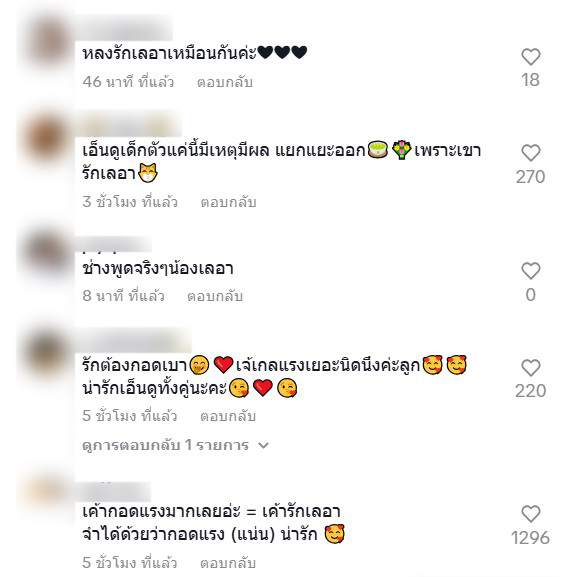
Task: Click the chevron beside view replies
Action: (263, 446)
